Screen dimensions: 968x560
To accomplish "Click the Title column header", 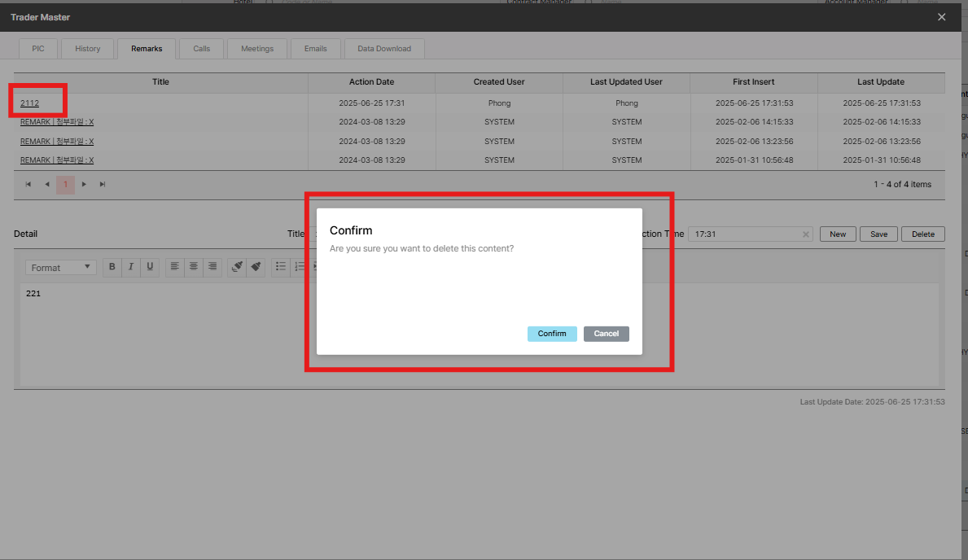I will coord(160,82).
